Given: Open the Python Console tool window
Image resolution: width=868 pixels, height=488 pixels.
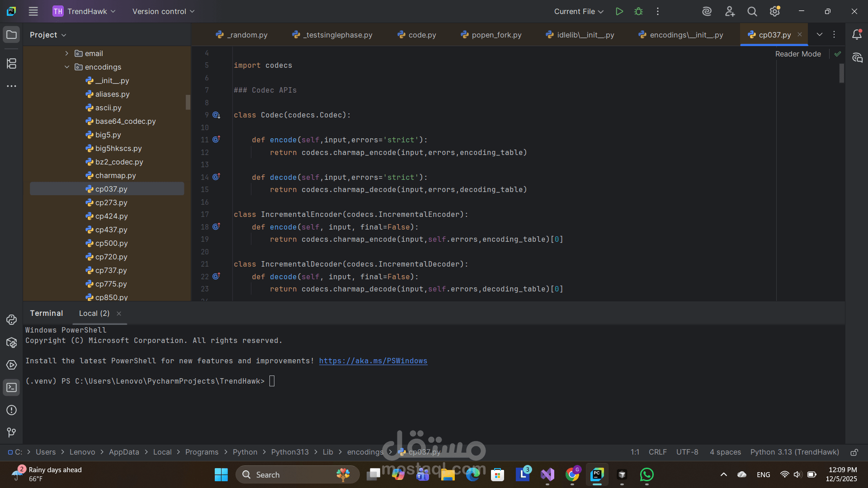Looking at the screenshot, I should point(11,320).
